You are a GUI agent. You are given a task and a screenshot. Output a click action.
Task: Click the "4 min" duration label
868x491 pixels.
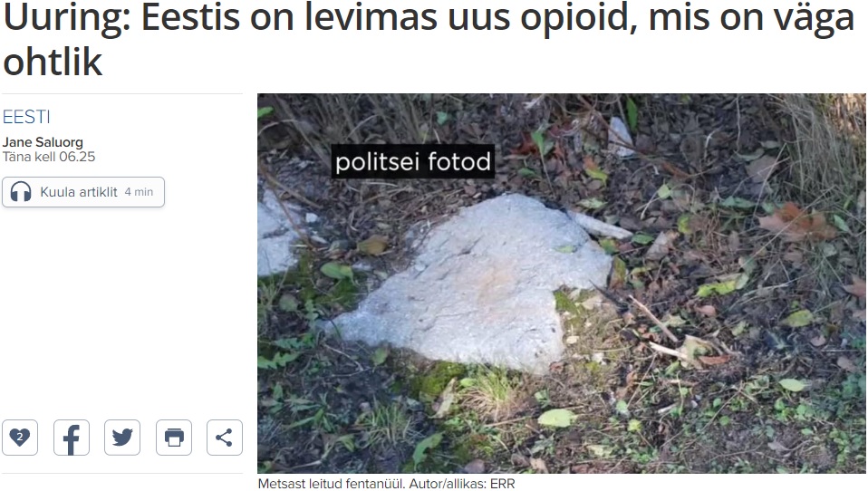[x=139, y=192]
